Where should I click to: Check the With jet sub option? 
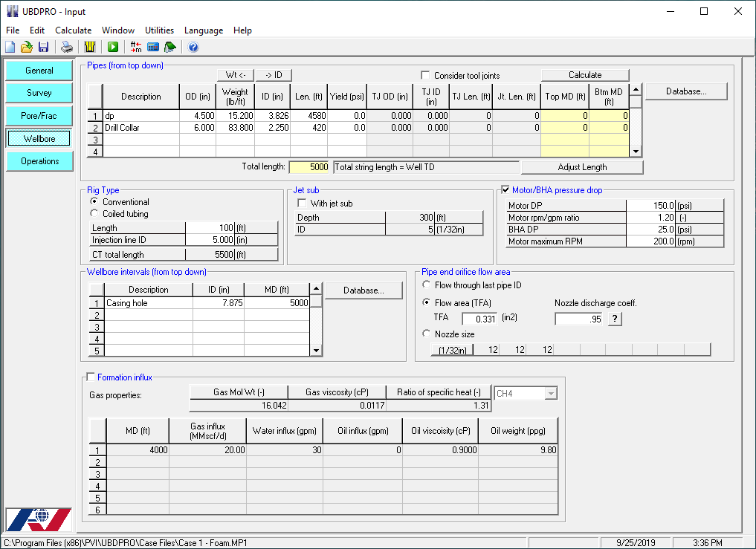point(303,204)
